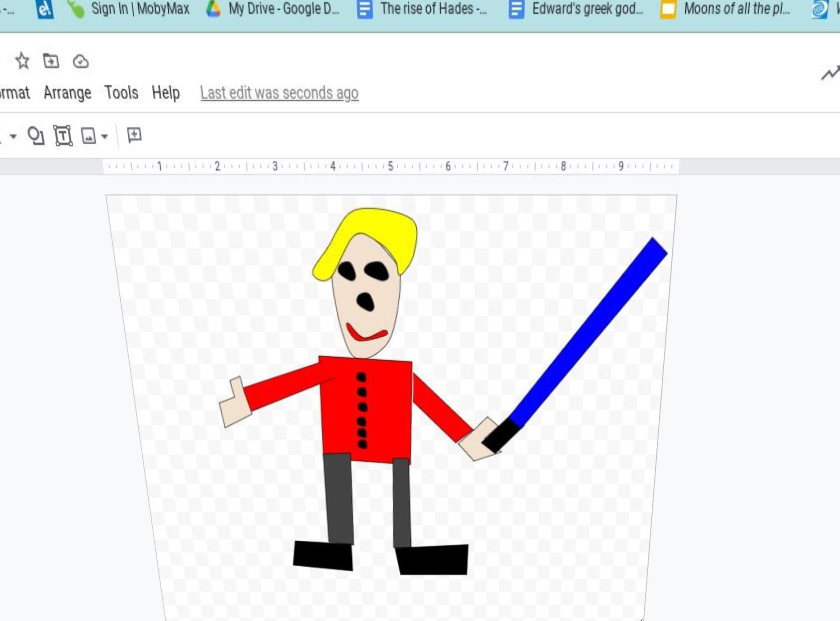Click the Add comment toolbar icon
The height and width of the screenshot is (621, 840).
(x=134, y=135)
